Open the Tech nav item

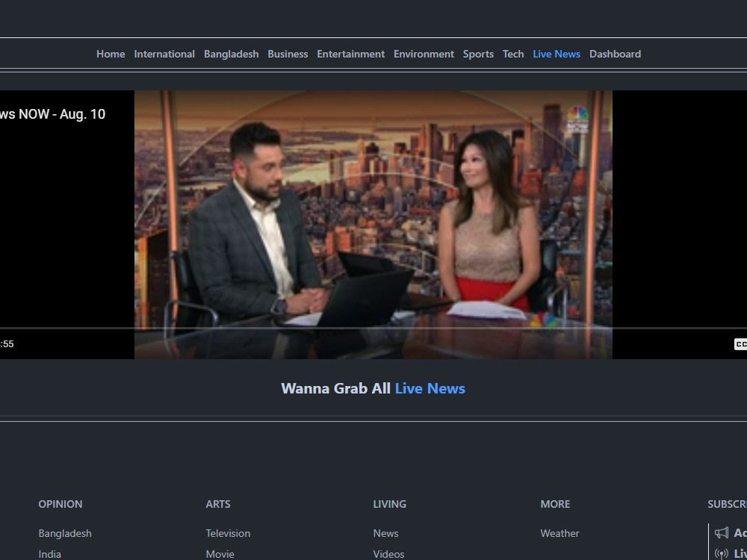coord(513,55)
